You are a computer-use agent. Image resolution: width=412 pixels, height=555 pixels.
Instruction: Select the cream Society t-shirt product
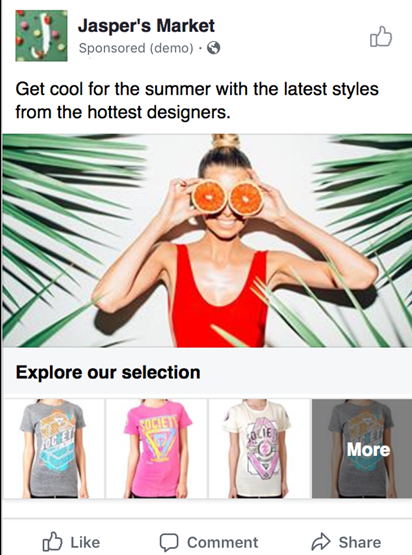tap(259, 448)
